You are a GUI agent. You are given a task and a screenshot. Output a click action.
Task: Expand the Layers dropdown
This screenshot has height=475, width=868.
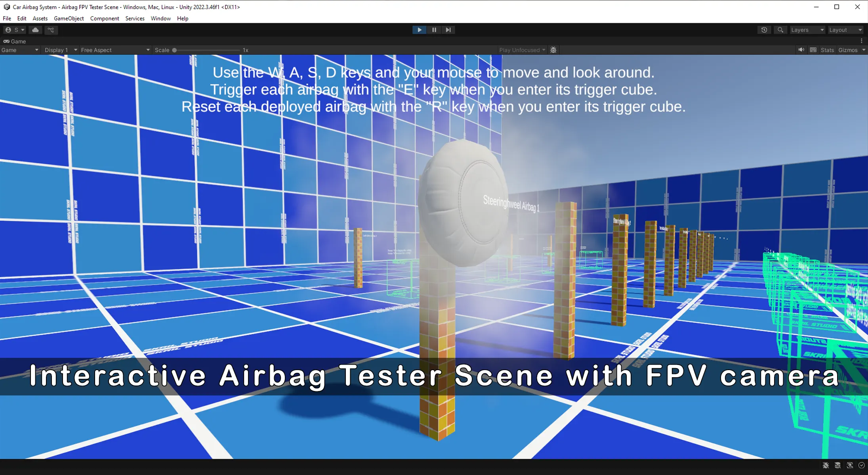click(807, 30)
